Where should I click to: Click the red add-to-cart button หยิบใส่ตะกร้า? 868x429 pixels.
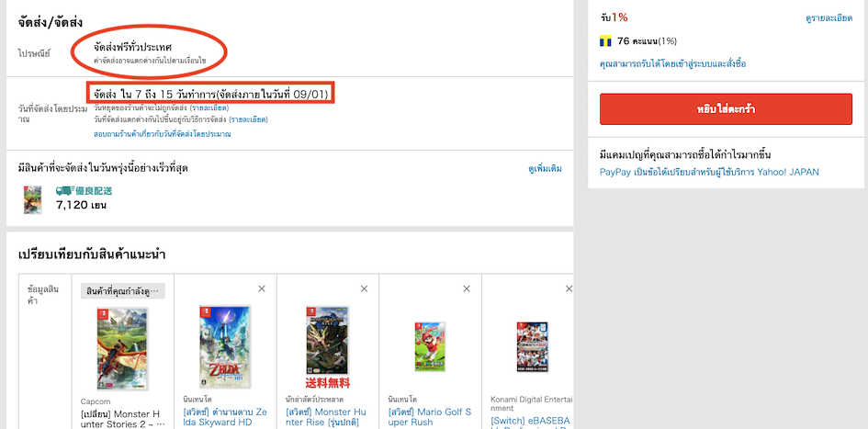pyautogui.click(x=726, y=109)
